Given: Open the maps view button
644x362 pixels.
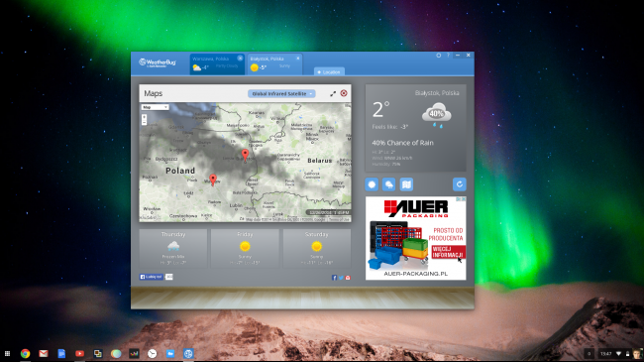Looking at the screenshot, I should (x=406, y=184).
